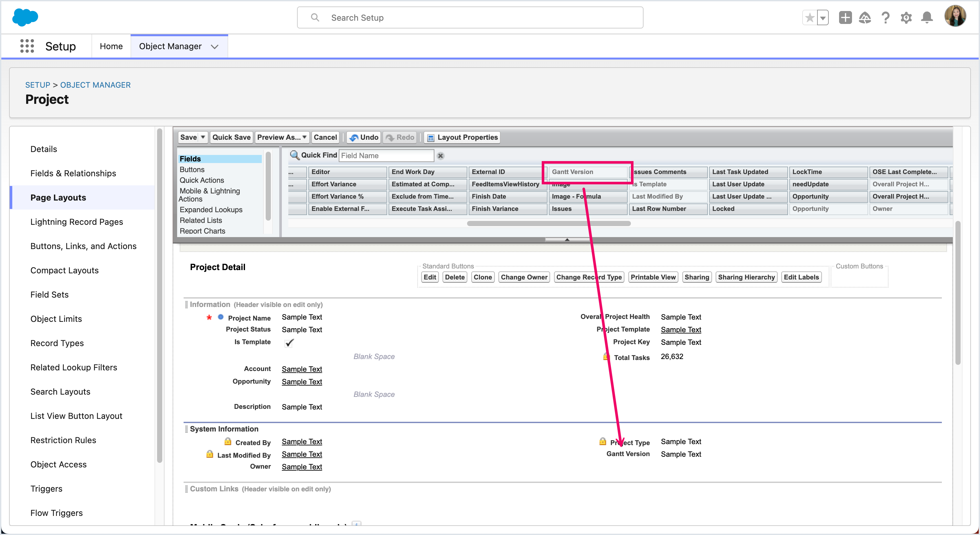Select Quick Actions in the palette list
This screenshot has height=535, width=980.
(x=202, y=180)
